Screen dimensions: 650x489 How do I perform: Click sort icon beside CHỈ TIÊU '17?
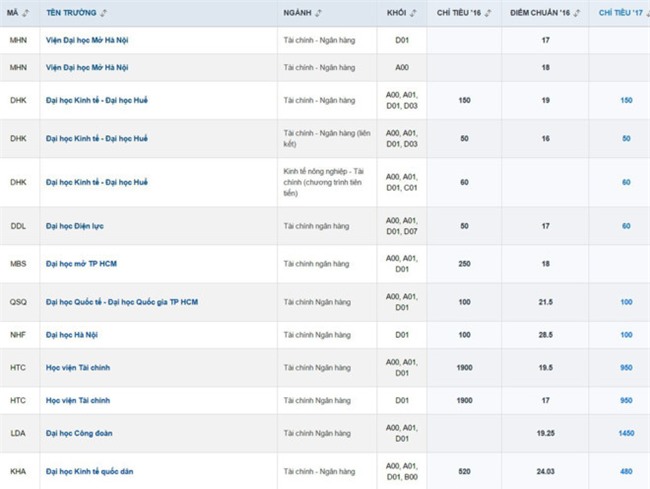pyautogui.click(x=647, y=13)
